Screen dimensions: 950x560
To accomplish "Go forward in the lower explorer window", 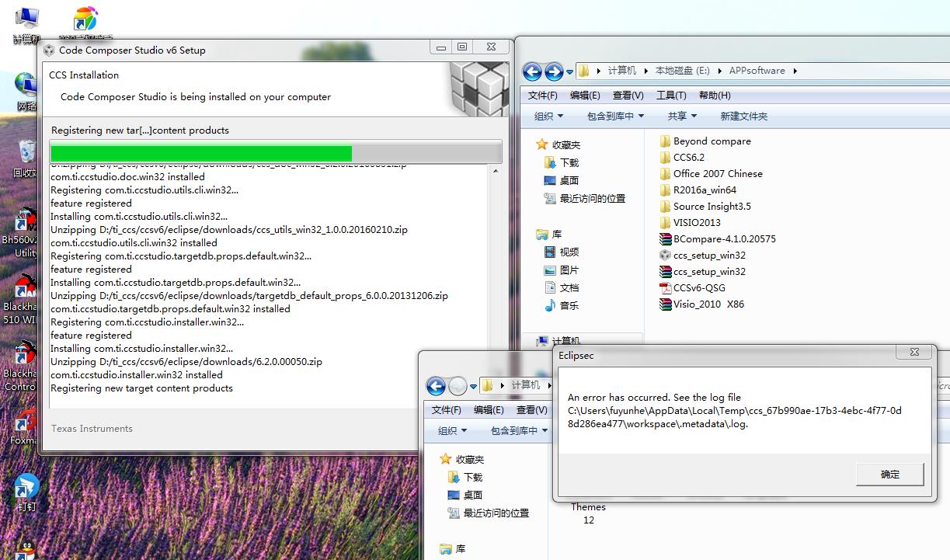I will (458, 385).
